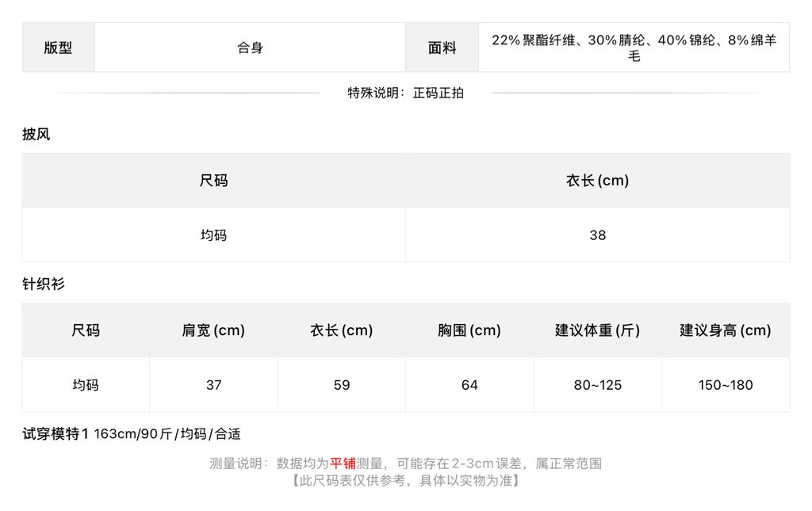812x511 pixels.
Task: Click the height range 150~180
Action: coord(726,385)
